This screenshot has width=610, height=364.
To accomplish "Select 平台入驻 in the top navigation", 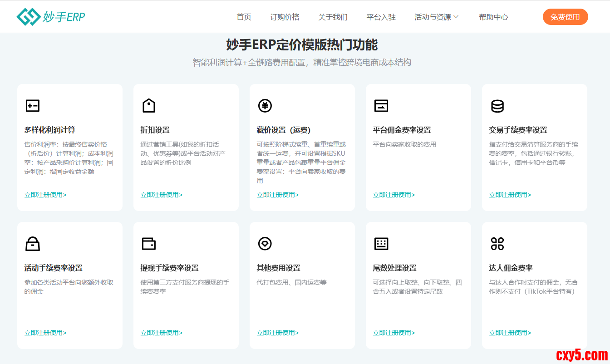I will click(381, 17).
